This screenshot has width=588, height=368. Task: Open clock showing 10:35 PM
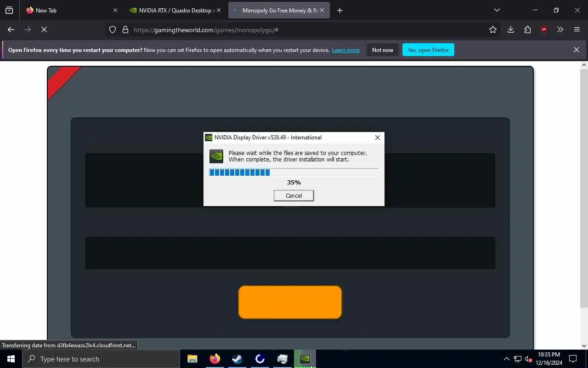[x=549, y=359]
